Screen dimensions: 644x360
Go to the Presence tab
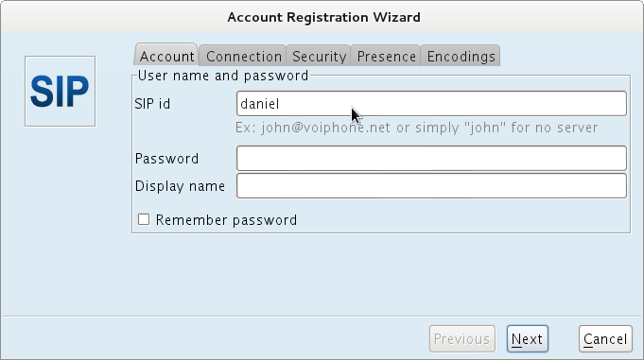(x=386, y=56)
